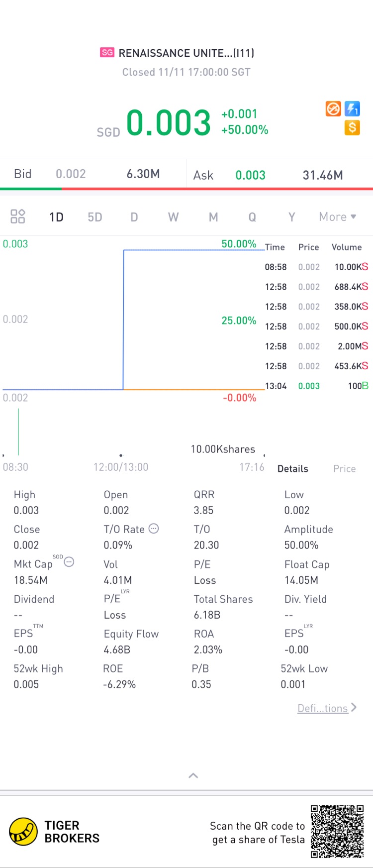Viewport: 373px width, 868px height.
Task: Tap the pink SG market tag
Action: tap(107, 53)
